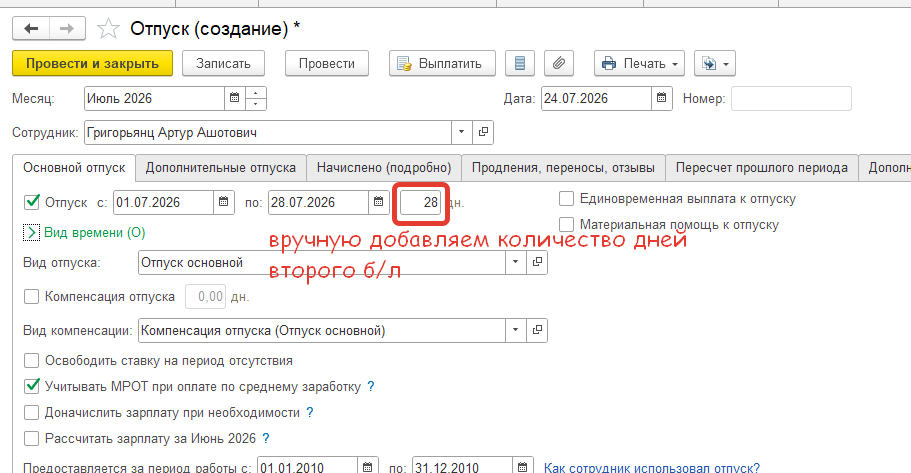Enable Компенсация отпуска checkbox
911x473 pixels.
click(31, 296)
